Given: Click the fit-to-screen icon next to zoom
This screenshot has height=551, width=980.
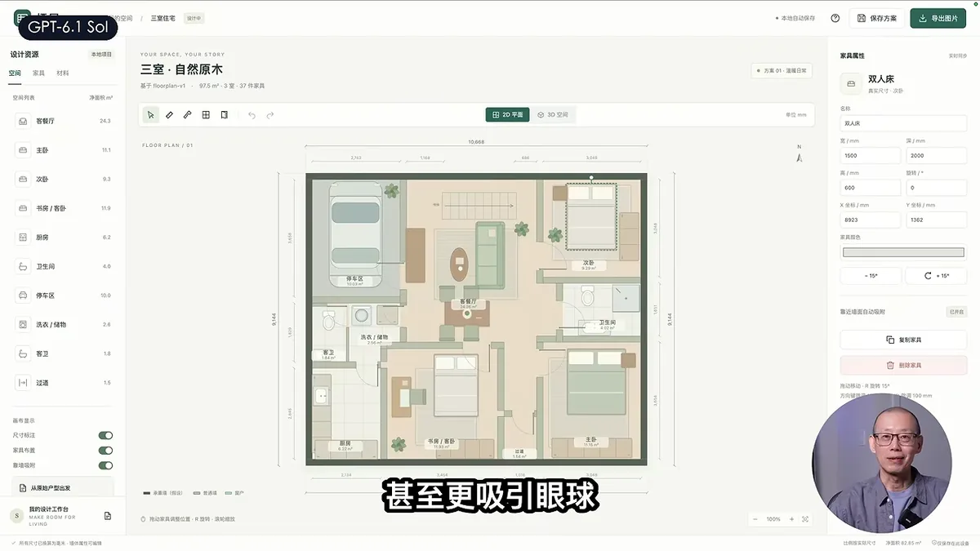Looking at the screenshot, I should pos(806,519).
